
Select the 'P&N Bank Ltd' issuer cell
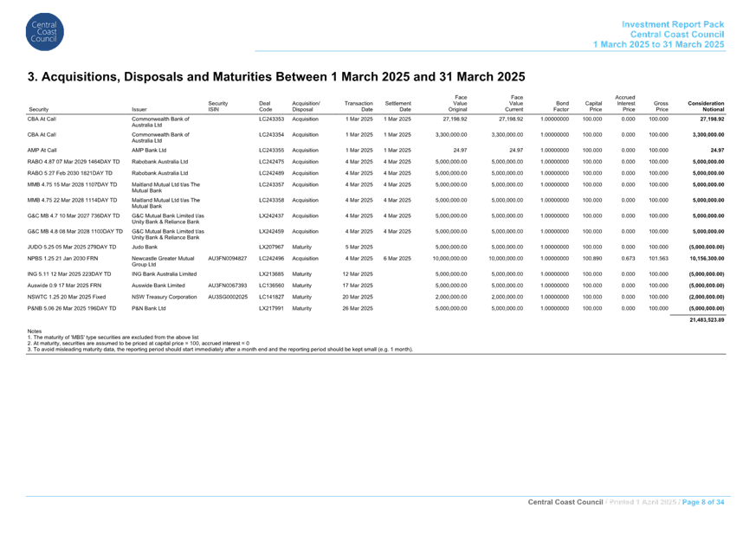[x=148, y=308]
